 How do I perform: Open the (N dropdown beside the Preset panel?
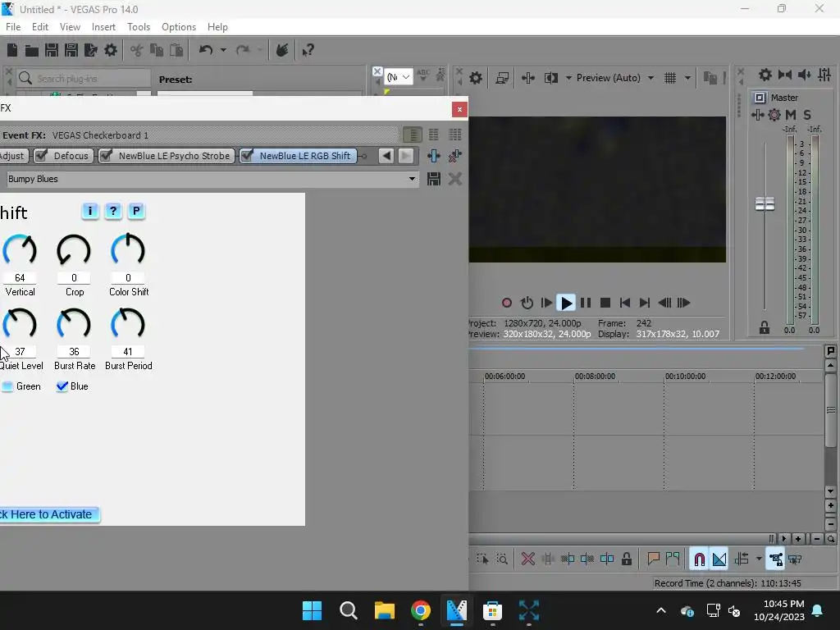(x=399, y=78)
